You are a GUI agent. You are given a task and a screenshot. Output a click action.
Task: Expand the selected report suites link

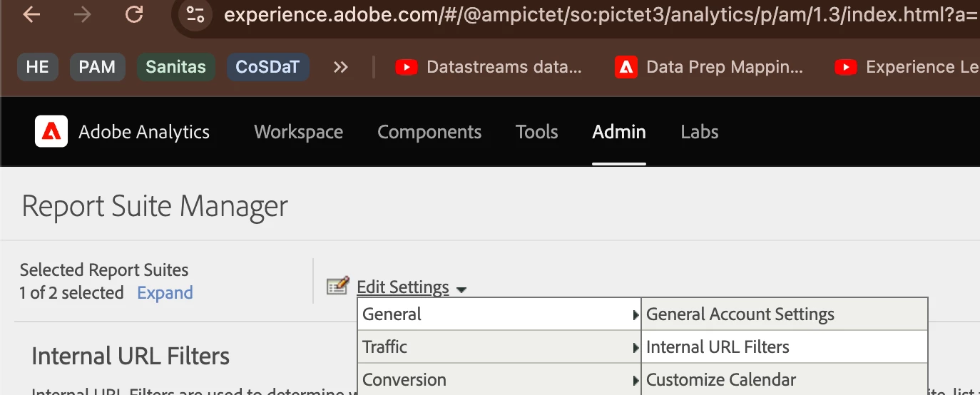tap(165, 293)
